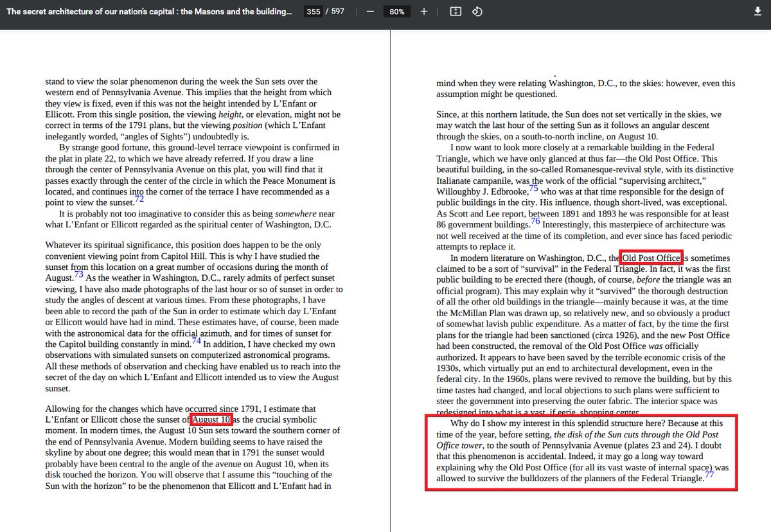Click the zoom in plus button
Screen dimensions: 771x532
pos(424,12)
